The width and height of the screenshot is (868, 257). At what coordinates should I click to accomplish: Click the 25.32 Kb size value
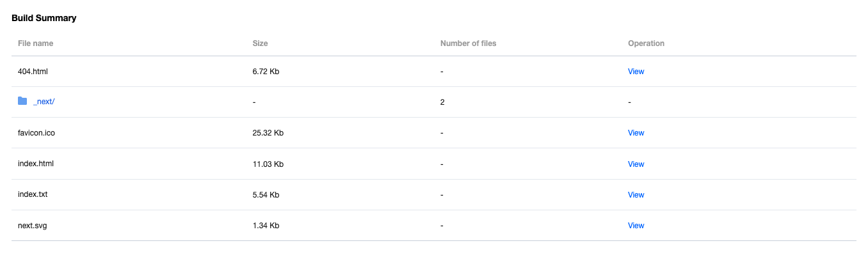(268, 133)
